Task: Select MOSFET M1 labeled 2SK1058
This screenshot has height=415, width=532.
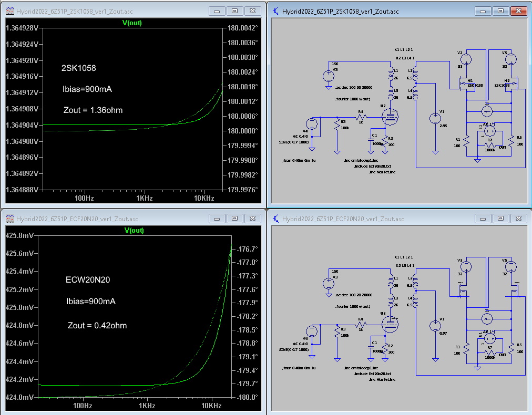Action: click(x=463, y=84)
